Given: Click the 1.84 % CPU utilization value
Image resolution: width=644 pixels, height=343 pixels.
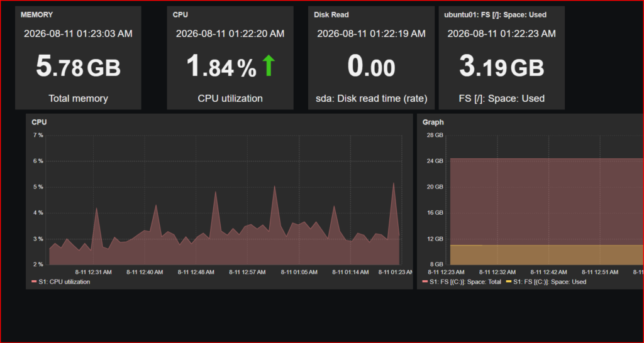Looking at the screenshot, I should (x=221, y=67).
